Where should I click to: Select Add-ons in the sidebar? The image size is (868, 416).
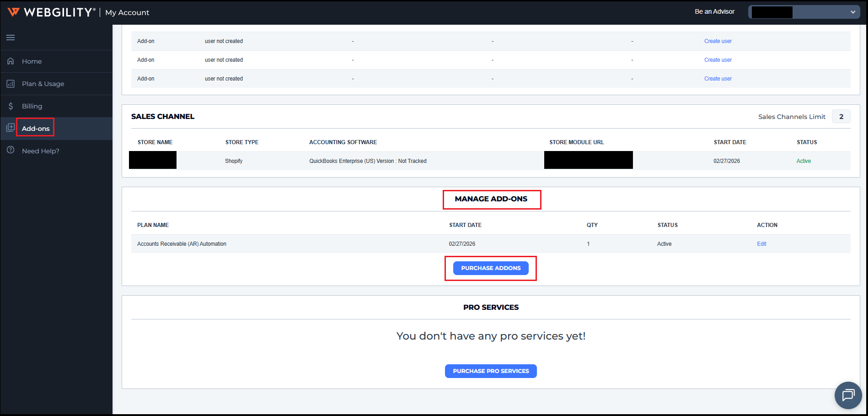36,129
